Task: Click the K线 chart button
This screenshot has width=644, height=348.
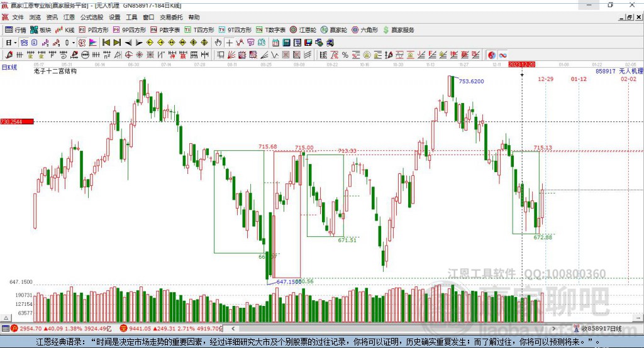Action: tap(65, 30)
